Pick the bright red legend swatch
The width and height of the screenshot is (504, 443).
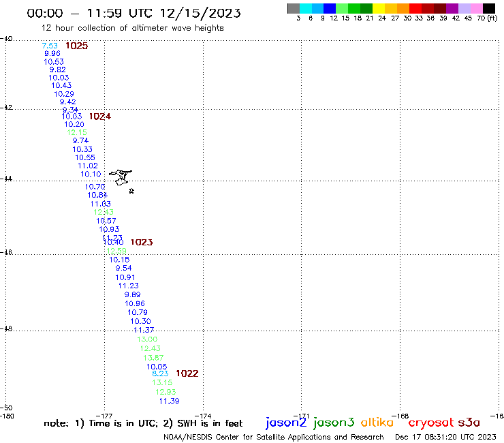[415, 8]
